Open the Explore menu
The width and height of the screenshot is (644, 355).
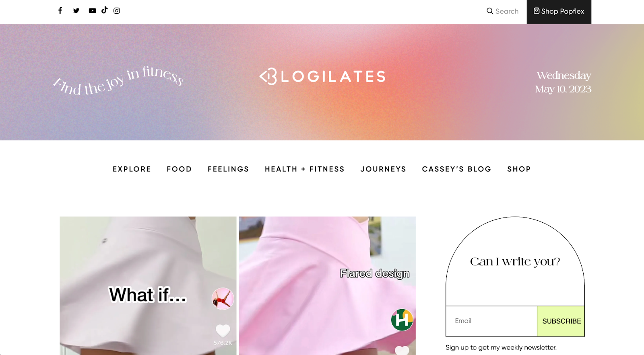point(132,169)
